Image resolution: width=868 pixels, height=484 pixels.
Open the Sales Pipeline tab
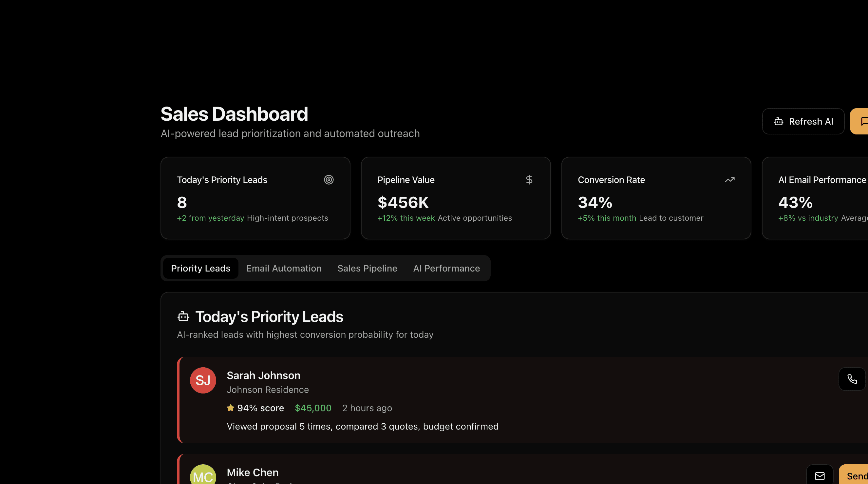[367, 268]
